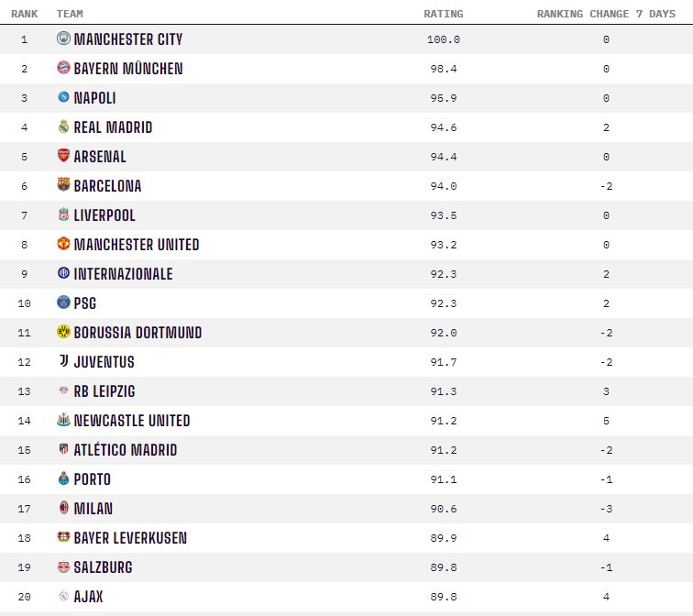Click the Juventus logo icon
Viewport: 693px width, 616px height.
point(63,362)
